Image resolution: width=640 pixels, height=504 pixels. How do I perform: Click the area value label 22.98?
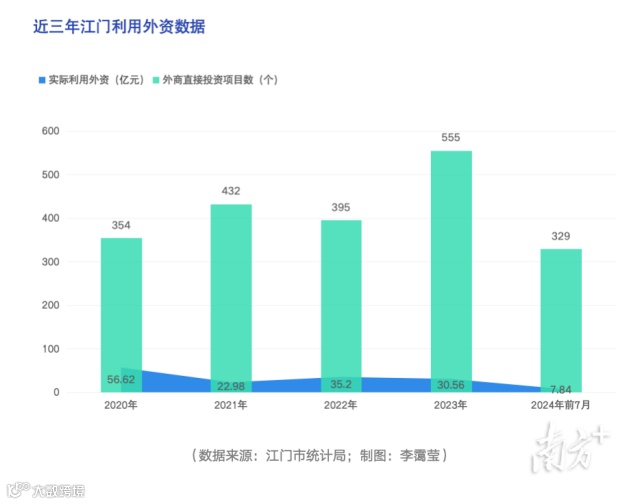(x=231, y=386)
